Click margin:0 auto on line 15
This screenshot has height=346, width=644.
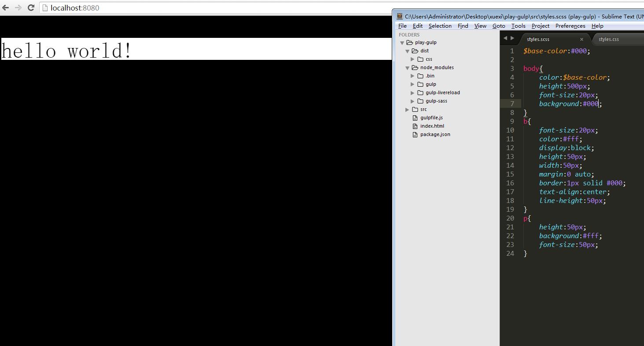click(x=565, y=174)
